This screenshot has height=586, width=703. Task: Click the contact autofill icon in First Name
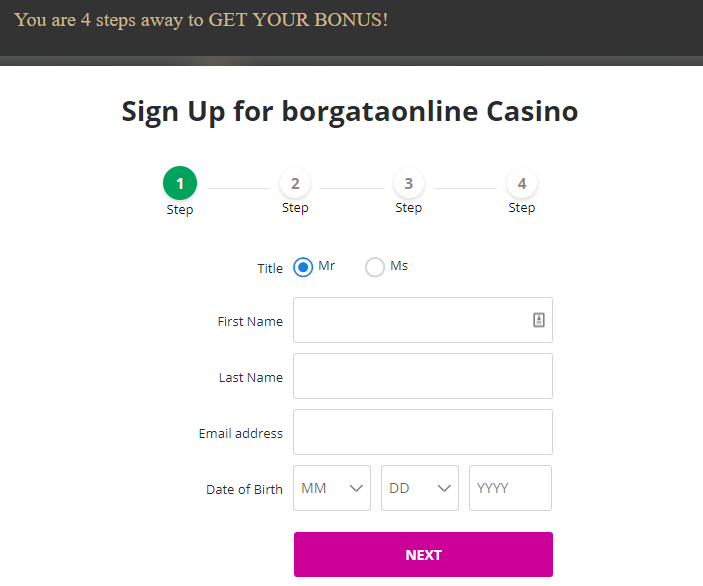[538, 320]
